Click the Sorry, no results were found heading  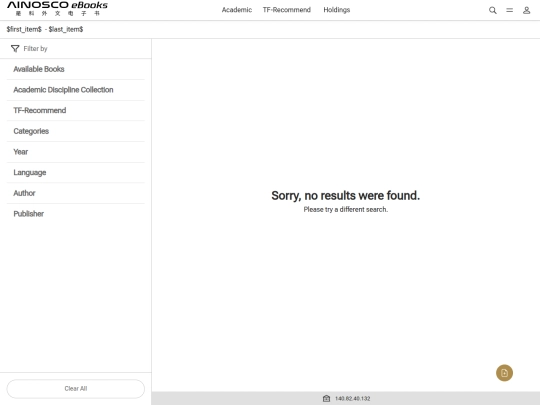(345, 195)
